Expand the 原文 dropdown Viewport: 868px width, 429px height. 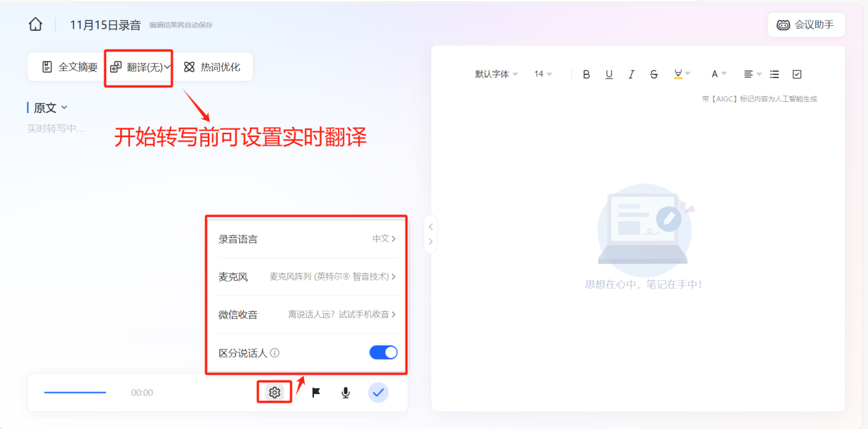(x=51, y=107)
